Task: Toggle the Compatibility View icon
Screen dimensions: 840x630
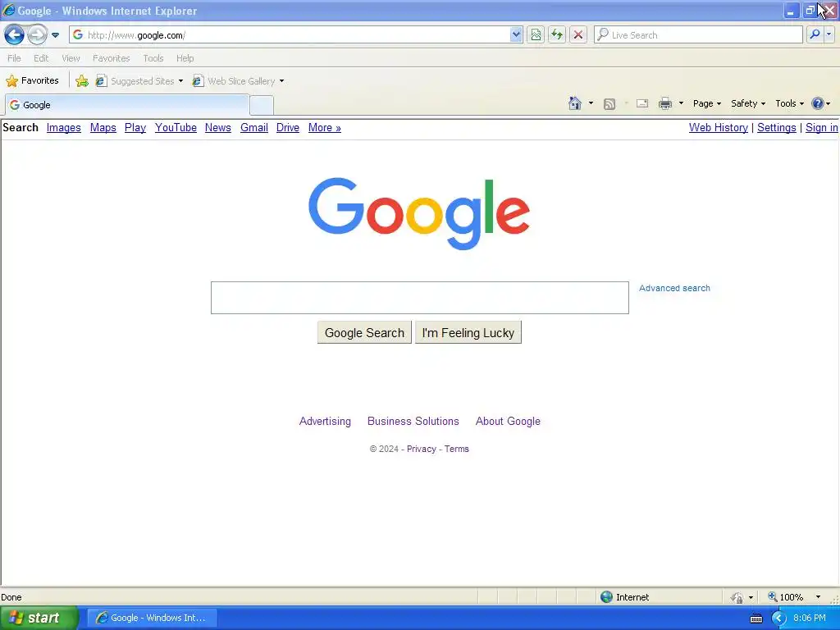Action: pyautogui.click(x=536, y=34)
